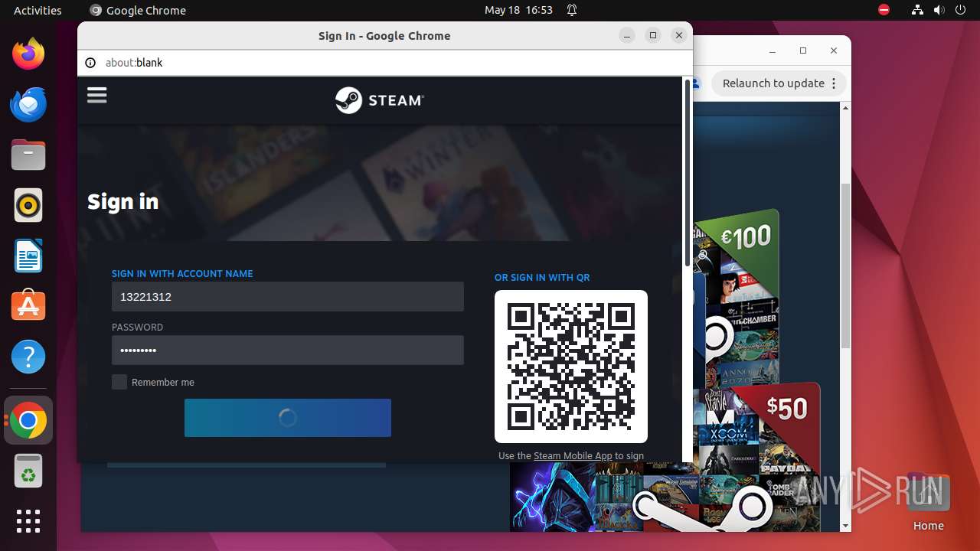This screenshot has width=980, height=551.
Task: Open the Trash from the dock
Action: (x=28, y=471)
